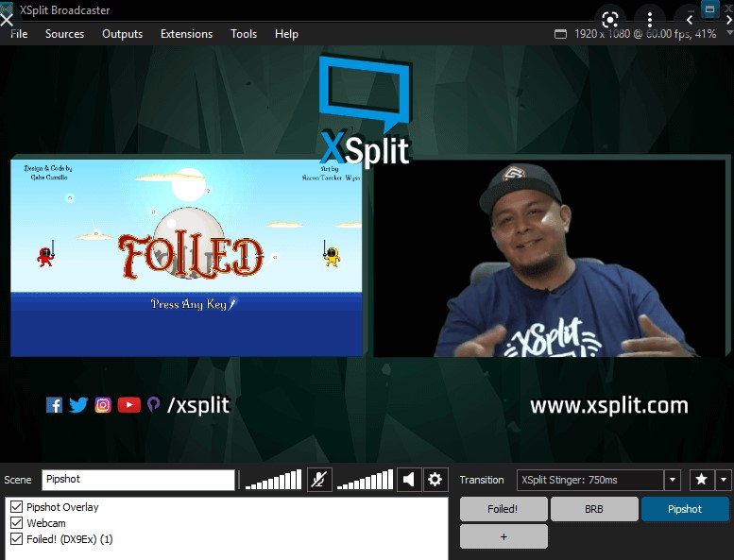Click the purple Player.me icon in overlay

tap(154, 404)
